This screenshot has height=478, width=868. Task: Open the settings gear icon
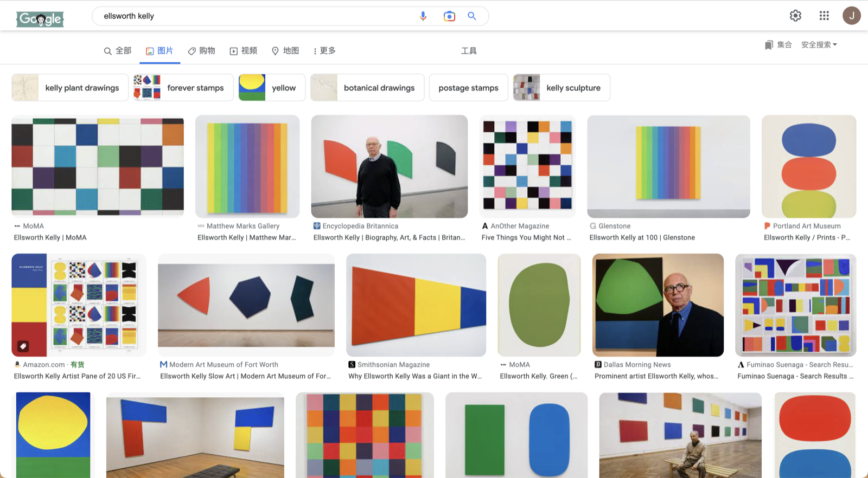point(795,16)
